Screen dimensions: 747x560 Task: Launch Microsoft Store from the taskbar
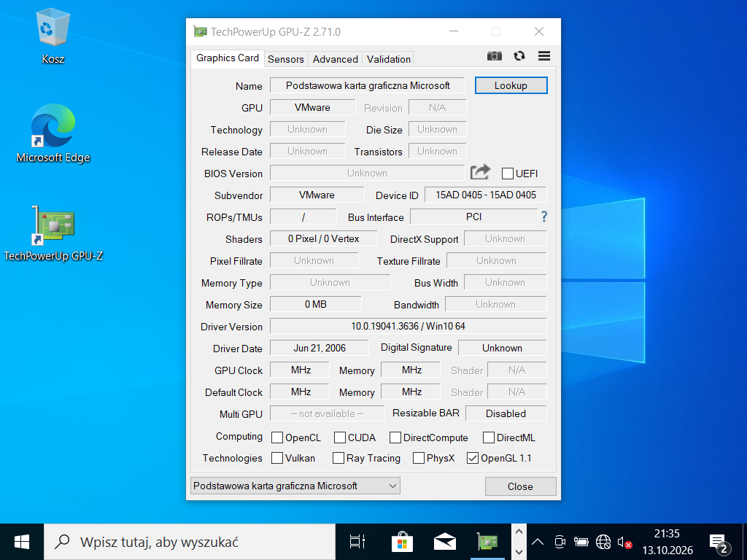point(402,542)
